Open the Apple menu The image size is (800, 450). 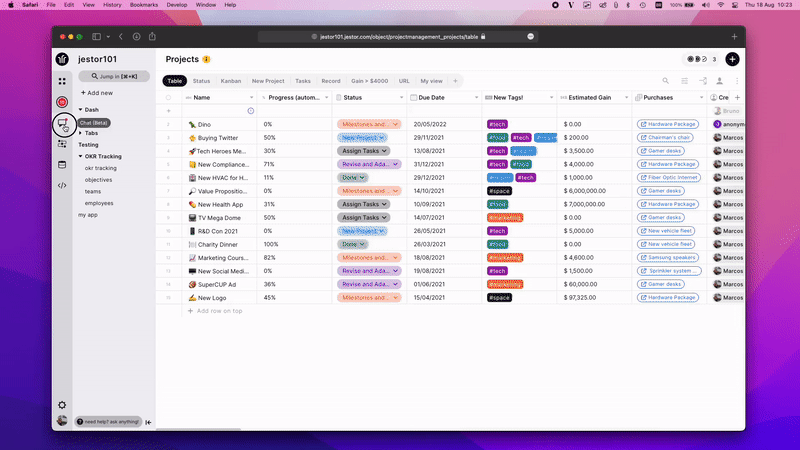pyautogui.click(x=11, y=5)
